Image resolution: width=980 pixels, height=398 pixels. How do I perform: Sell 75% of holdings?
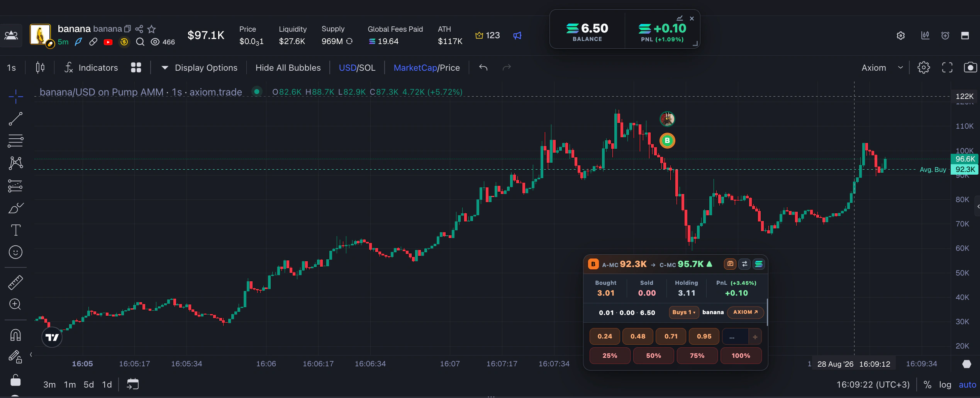pyautogui.click(x=697, y=355)
